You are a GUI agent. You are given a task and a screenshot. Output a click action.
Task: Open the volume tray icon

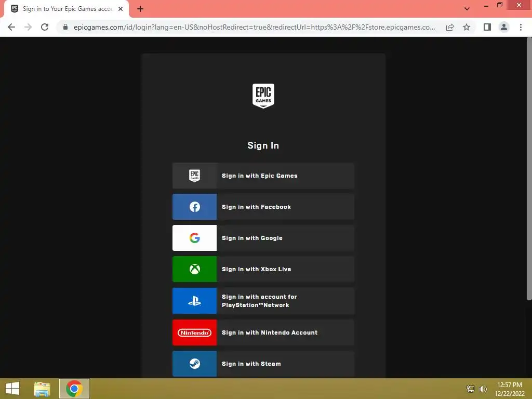(x=483, y=389)
